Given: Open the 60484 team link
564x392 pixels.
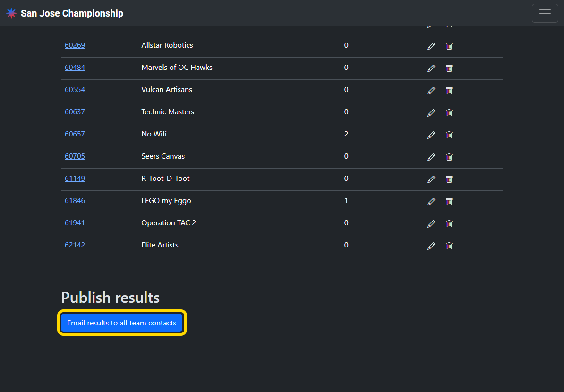Looking at the screenshot, I should (x=75, y=68).
